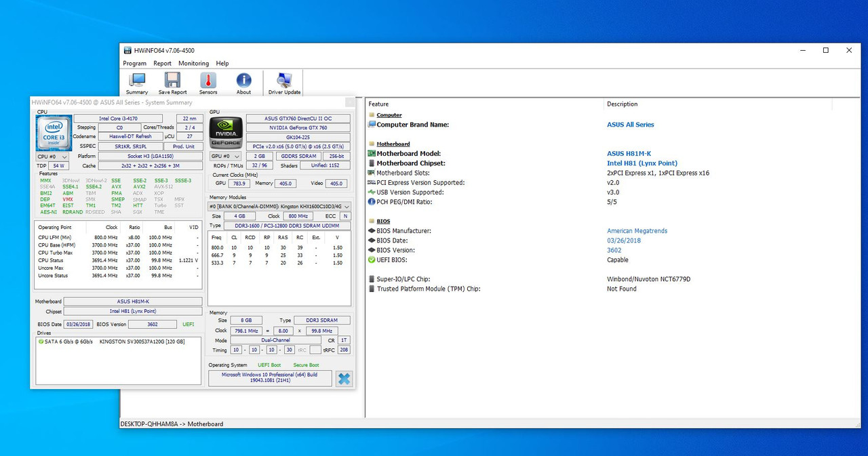Viewport: 868px width, 456px height.
Task: Click the Uncore Status row
Action: click(x=119, y=276)
